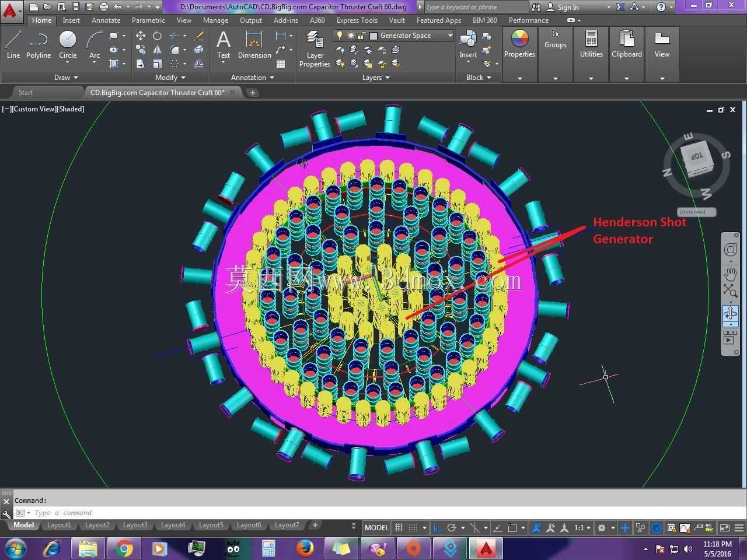
Task: Select the Move tool in Modify panel
Action: [141, 36]
